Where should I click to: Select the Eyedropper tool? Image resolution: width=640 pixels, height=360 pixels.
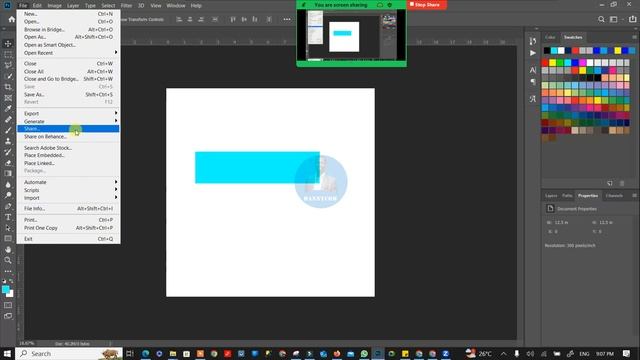point(8,109)
